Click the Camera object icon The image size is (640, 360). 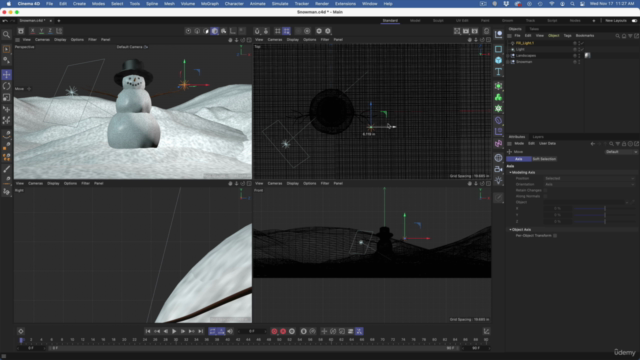(498, 169)
